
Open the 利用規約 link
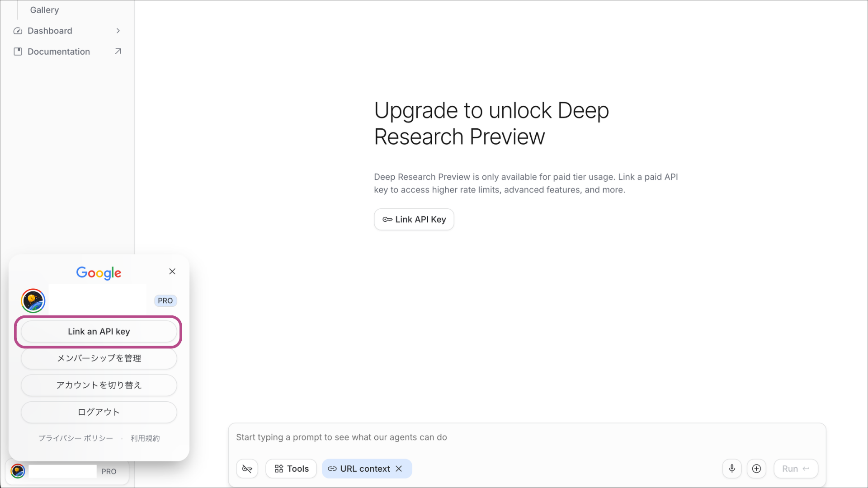[145, 438]
